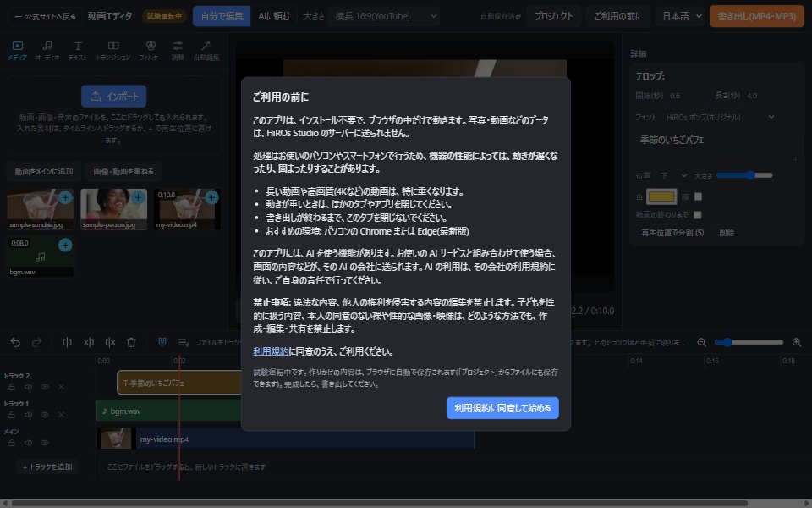Hide メイン track with eye icon

click(45, 443)
